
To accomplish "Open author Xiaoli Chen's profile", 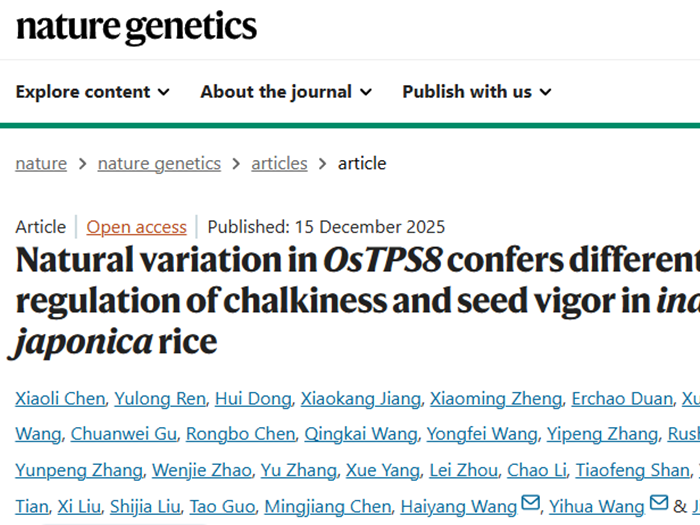I will [60, 399].
